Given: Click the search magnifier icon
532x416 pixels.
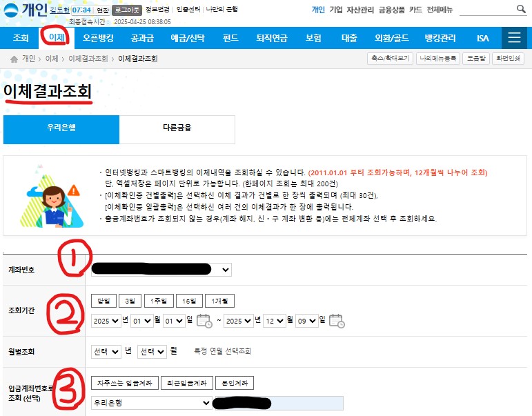Looking at the screenshot, I should [521, 9].
